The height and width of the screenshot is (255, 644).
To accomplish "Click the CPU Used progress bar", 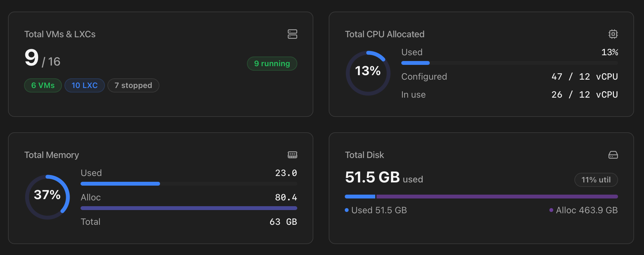I will [510, 63].
